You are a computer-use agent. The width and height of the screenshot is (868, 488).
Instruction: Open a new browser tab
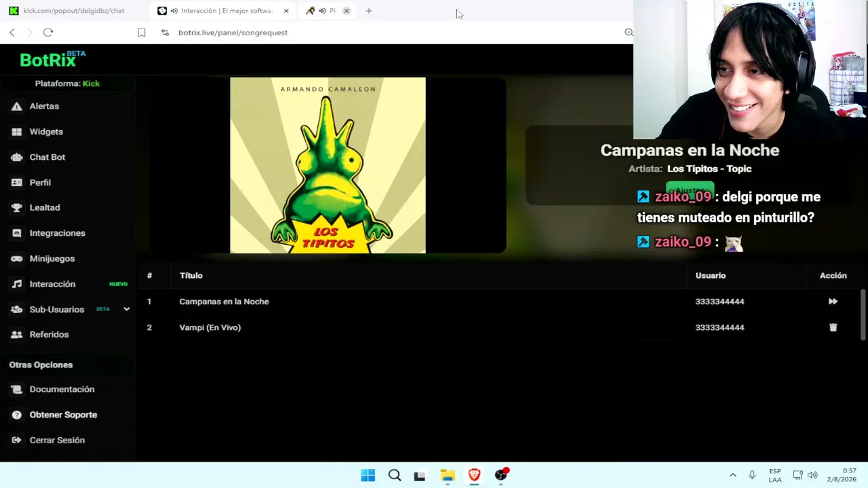pyautogui.click(x=369, y=11)
